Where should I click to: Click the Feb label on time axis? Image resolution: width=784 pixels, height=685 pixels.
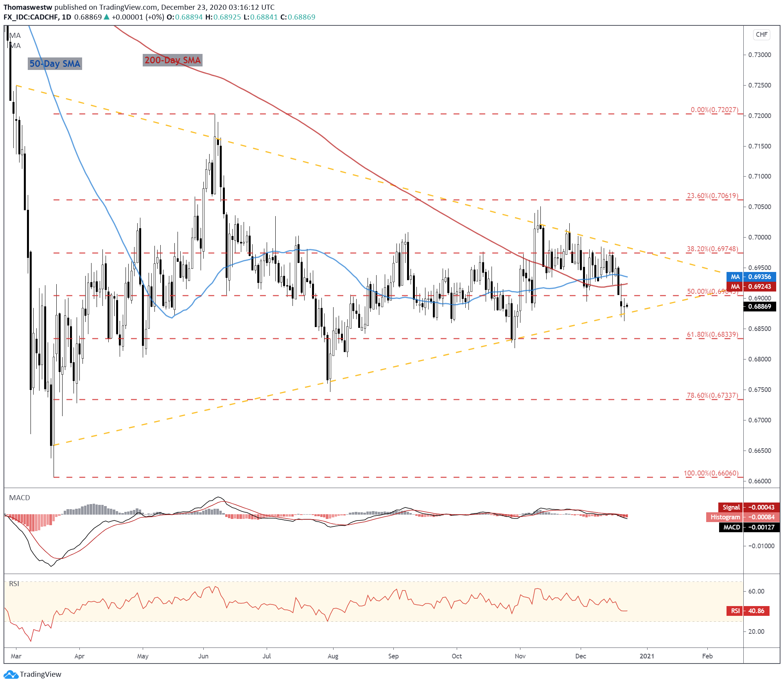[707, 656]
